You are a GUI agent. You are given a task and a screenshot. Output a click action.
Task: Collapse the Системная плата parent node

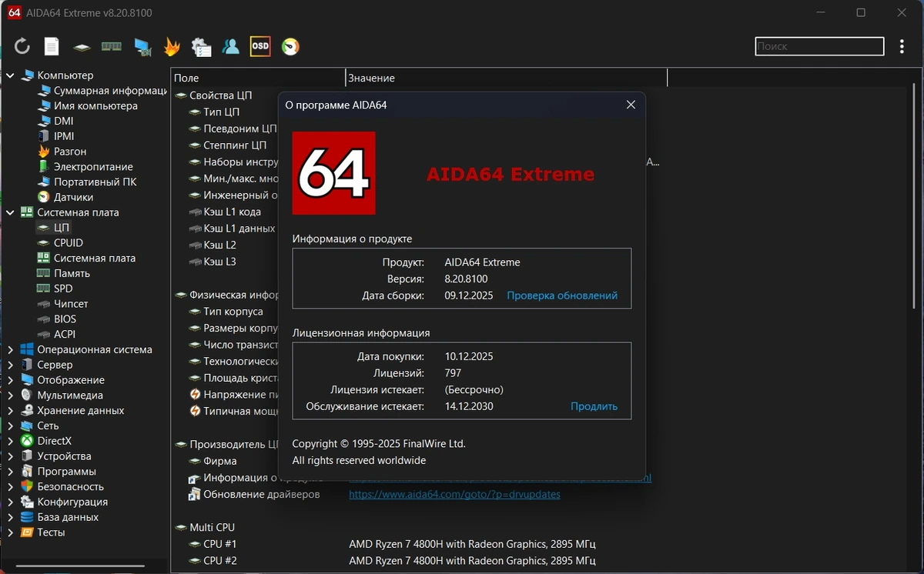(10, 212)
